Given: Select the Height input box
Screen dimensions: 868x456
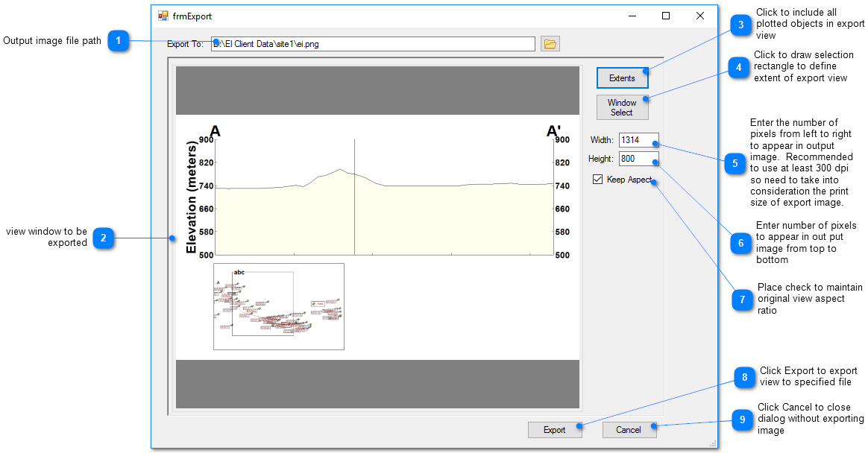Looking at the screenshot, I should pyautogui.click(x=638, y=159).
